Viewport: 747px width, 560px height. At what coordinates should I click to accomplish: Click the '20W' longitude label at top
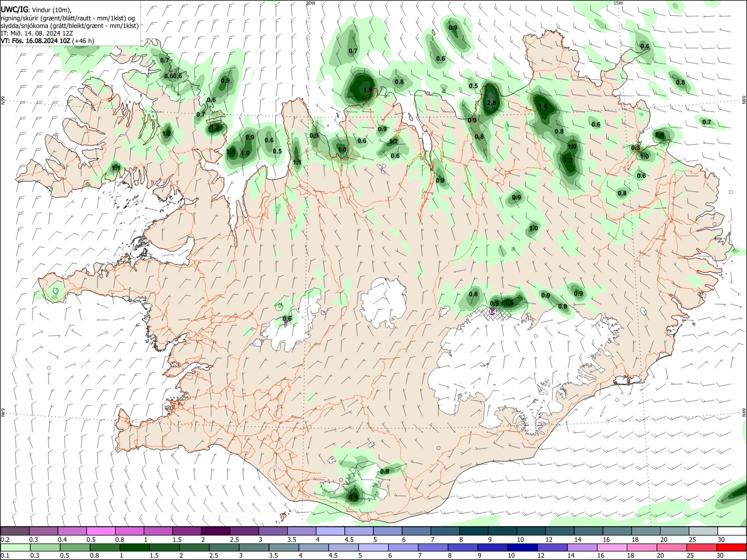pos(310,3)
